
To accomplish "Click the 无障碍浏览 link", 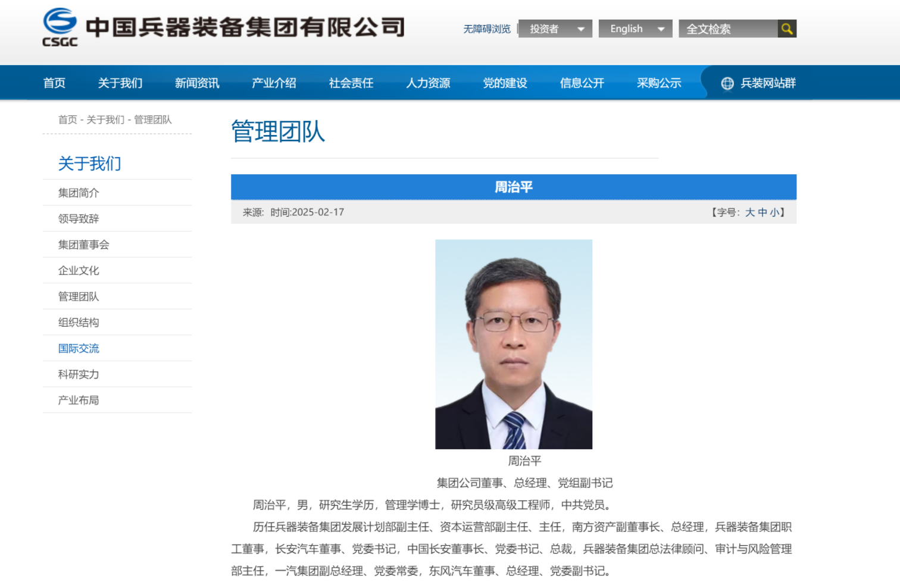I will (486, 28).
